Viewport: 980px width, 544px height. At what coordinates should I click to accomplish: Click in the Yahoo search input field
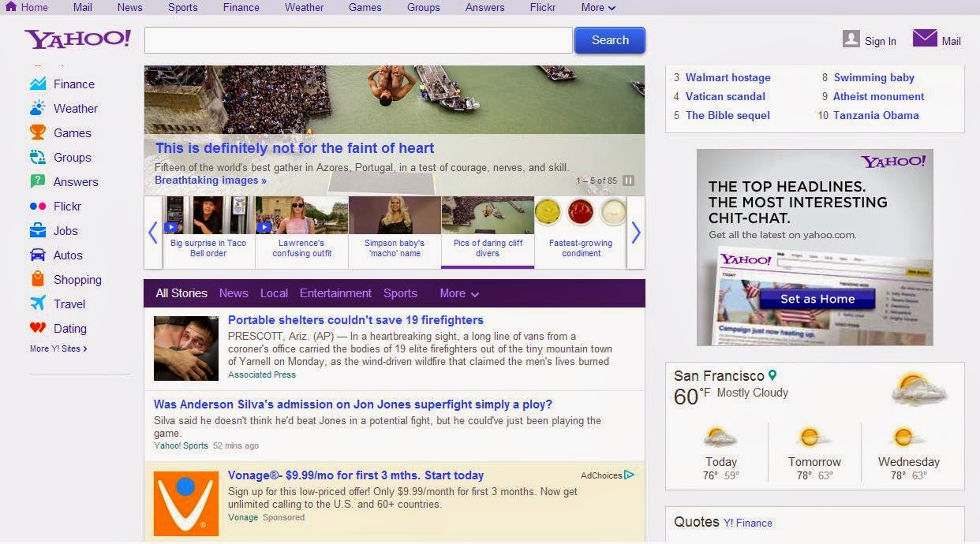[358, 40]
